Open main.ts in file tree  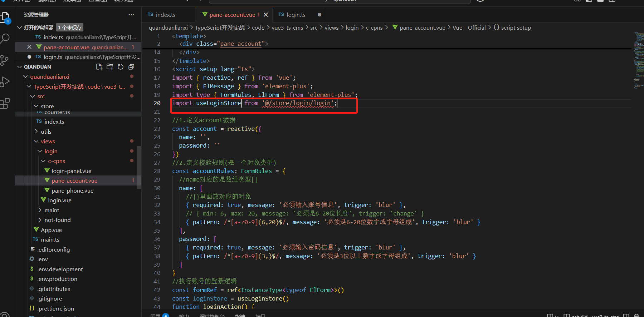tap(78, 240)
